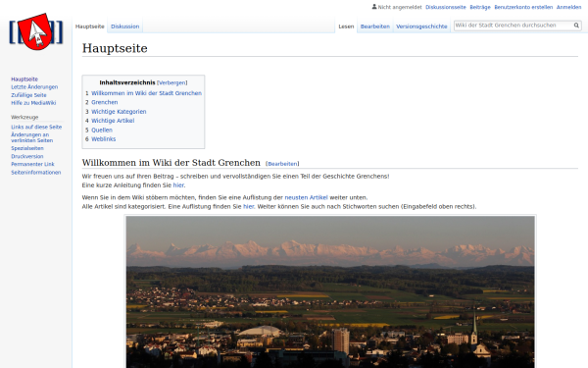Open Spezialseiten in the sidebar
This screenshot has height=368, width=588.
point(27,148)
